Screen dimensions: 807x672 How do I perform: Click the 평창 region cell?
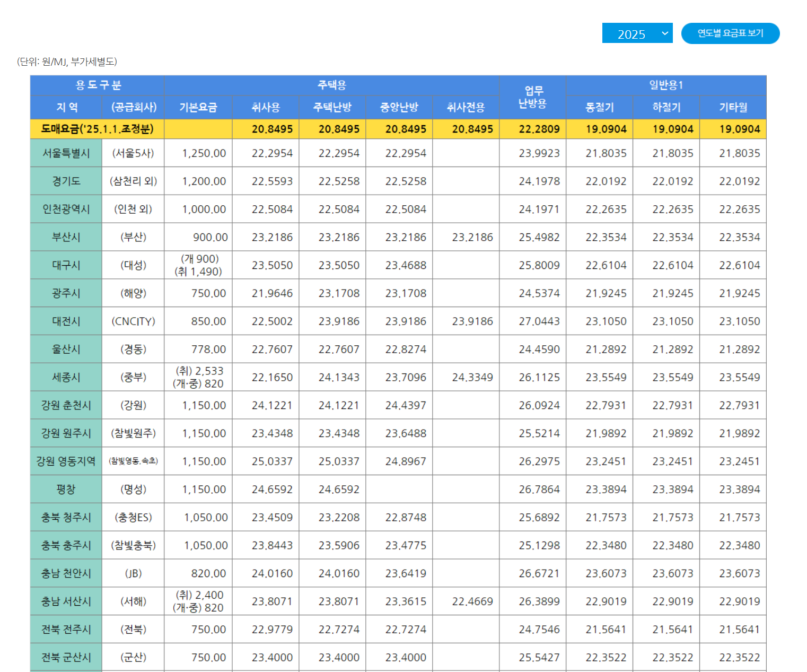pyautogui.click(x=66, y=490)
